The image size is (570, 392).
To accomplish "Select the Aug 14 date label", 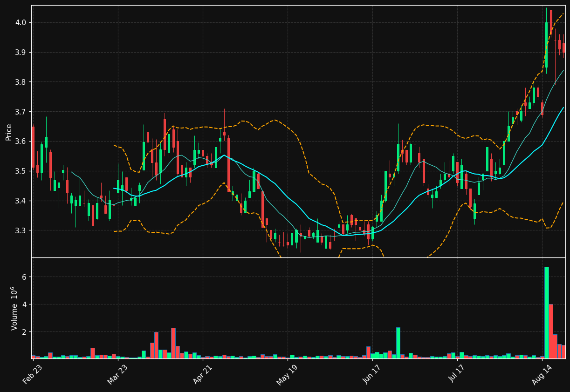I will click(x=541, y=375).
